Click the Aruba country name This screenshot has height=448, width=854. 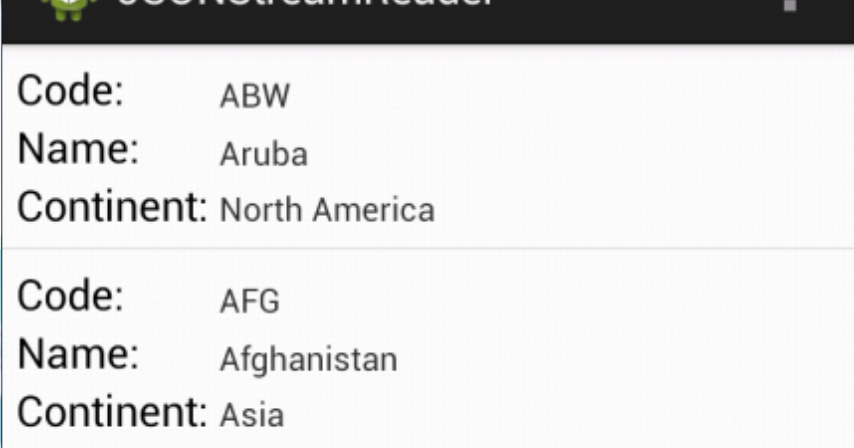coord(264,154)
